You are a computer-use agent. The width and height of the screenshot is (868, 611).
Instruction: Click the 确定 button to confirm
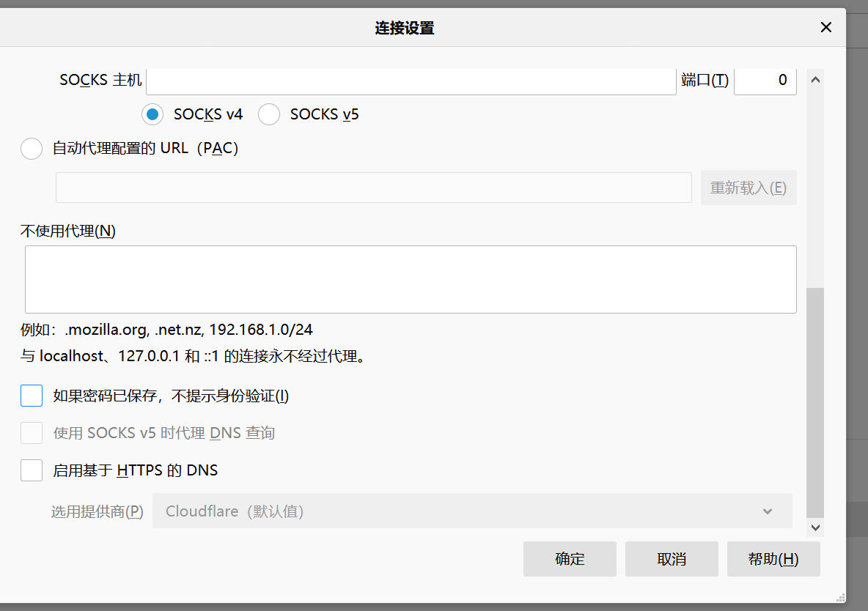(x=570, y=559)
